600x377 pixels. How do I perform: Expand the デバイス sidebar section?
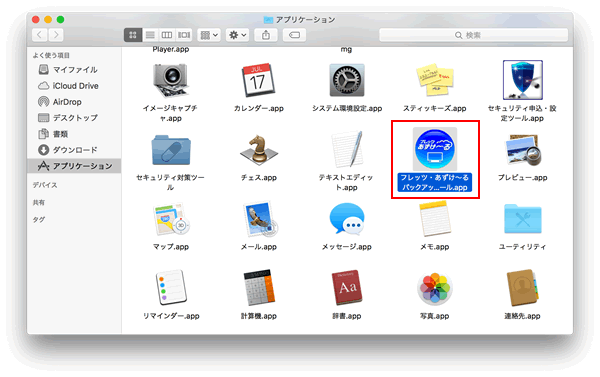[45, 185]
